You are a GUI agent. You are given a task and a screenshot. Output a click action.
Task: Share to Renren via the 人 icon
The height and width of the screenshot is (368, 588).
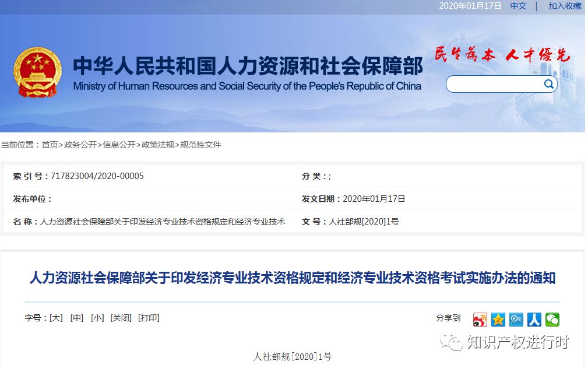(x=534, y=320)
